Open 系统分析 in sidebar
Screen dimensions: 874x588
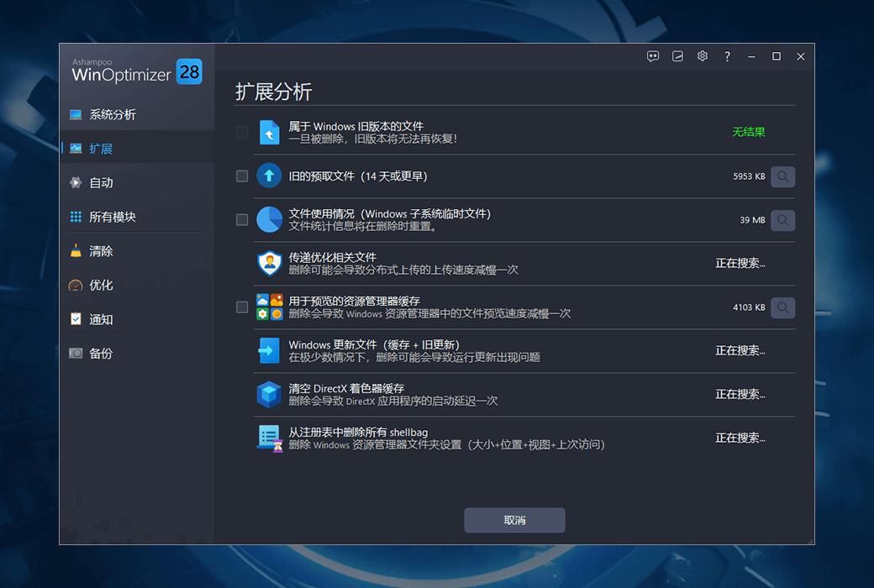[x=137, y=115]
